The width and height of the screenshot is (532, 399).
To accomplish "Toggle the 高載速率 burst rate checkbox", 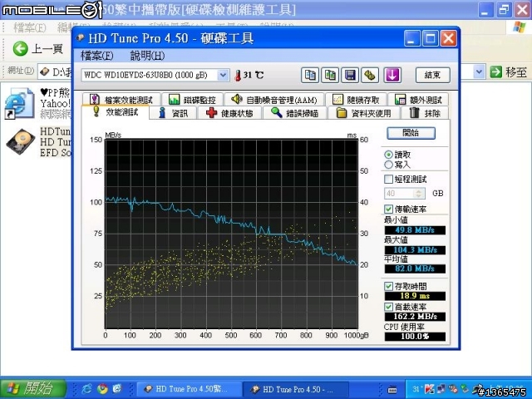I will pos(388,307).
